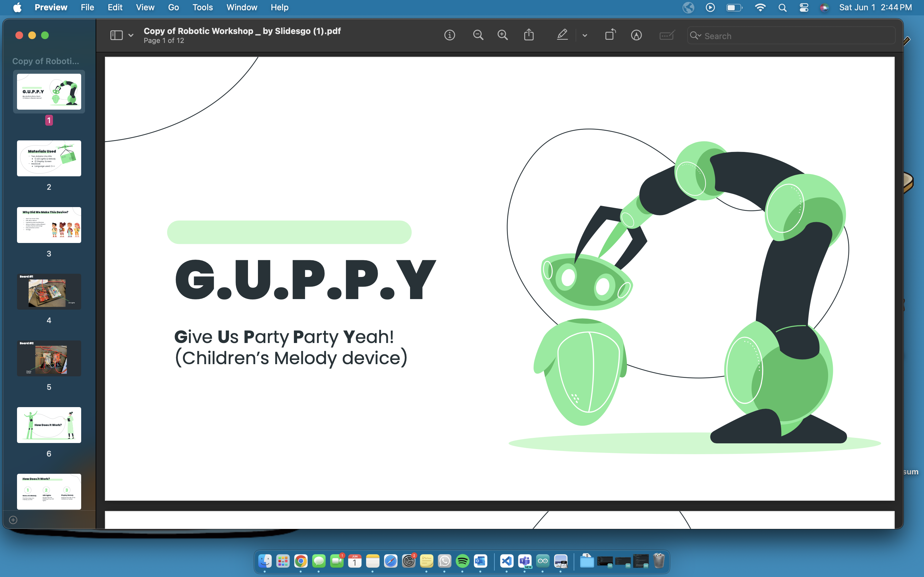Open the search options magnifier dropdown
This screenshot has width=924, height=577.
[x=695, y=36]
